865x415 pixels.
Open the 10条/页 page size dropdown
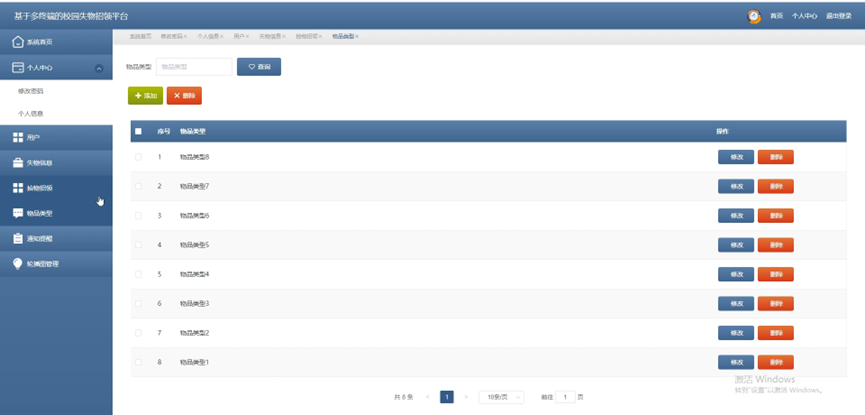(x=501, y=397)
